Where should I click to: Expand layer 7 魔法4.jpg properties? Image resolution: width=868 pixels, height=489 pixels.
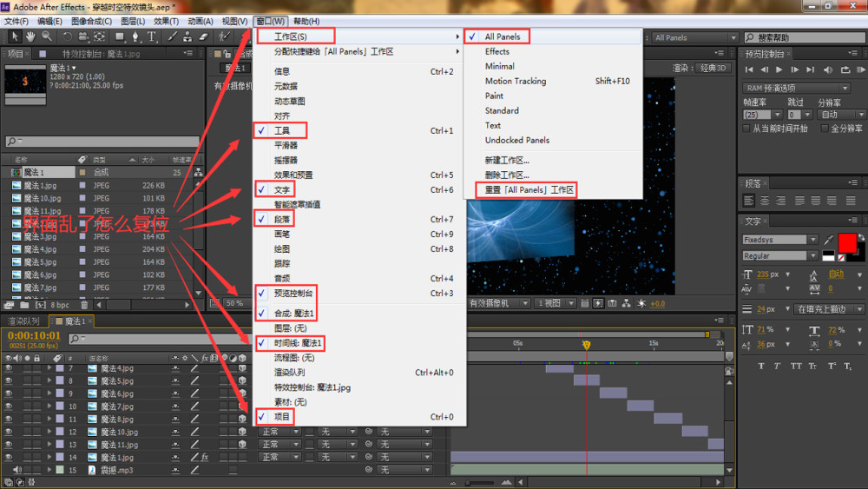coord(49,368)
